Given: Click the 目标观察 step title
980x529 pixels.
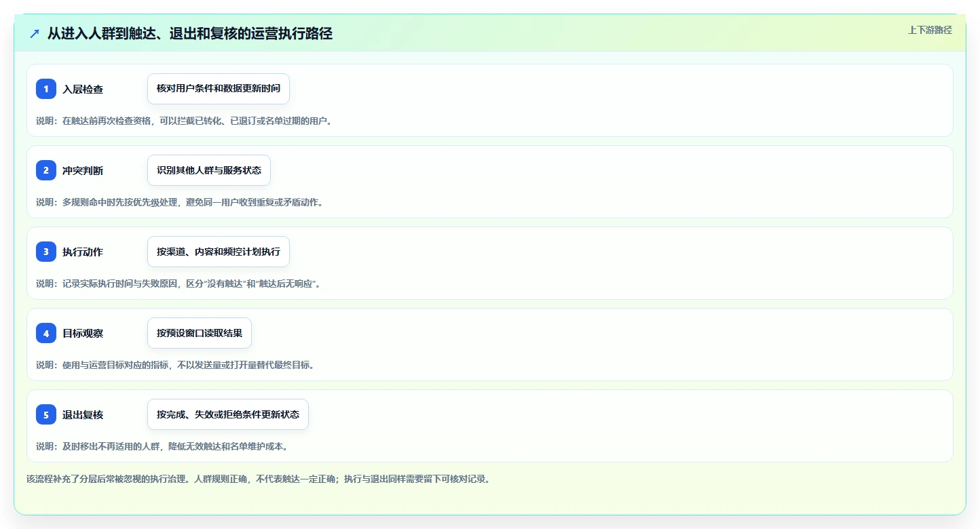Looking at the screenshot, I should coord(83,333).
